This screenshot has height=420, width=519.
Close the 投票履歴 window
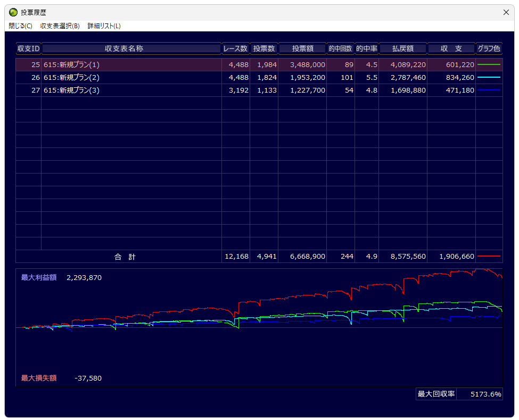coord(506,12)
